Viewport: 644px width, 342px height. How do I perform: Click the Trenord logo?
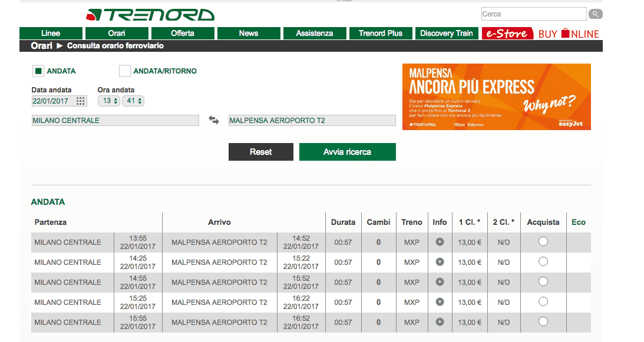pyautogui.click(x=150, y=15)
